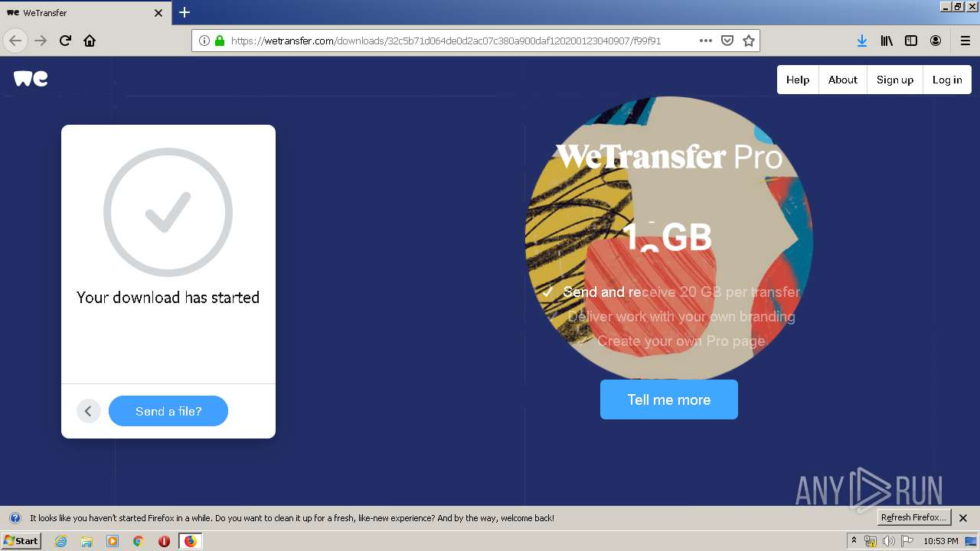Go back with the transfer panel chevron
The height and width of the screenshot is (551, 980).
[88, 411]
